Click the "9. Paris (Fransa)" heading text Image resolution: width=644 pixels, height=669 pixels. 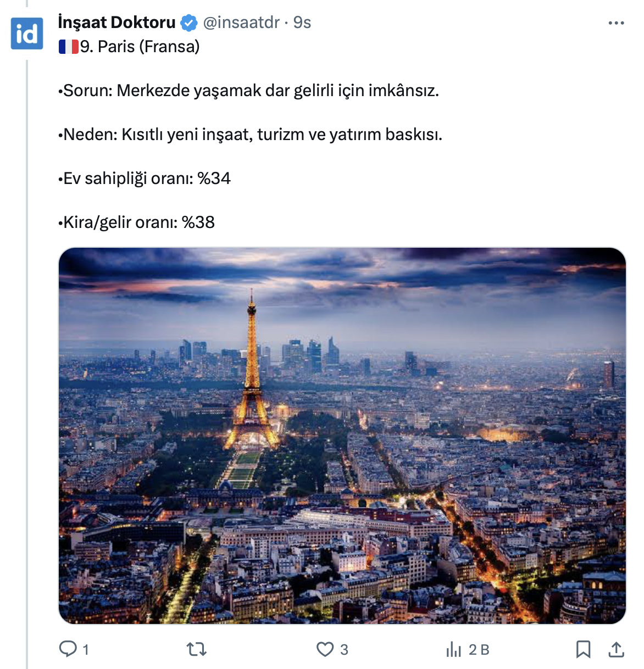pyautogui.click(x=140, y=47)
